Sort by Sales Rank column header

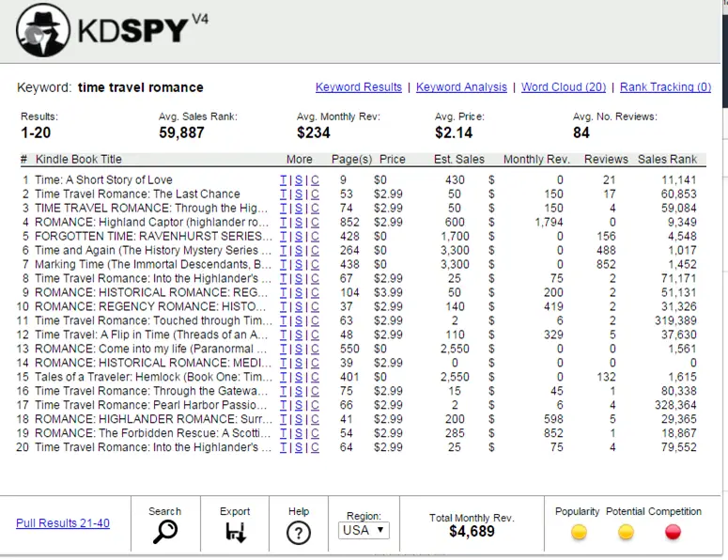point(667,160)
